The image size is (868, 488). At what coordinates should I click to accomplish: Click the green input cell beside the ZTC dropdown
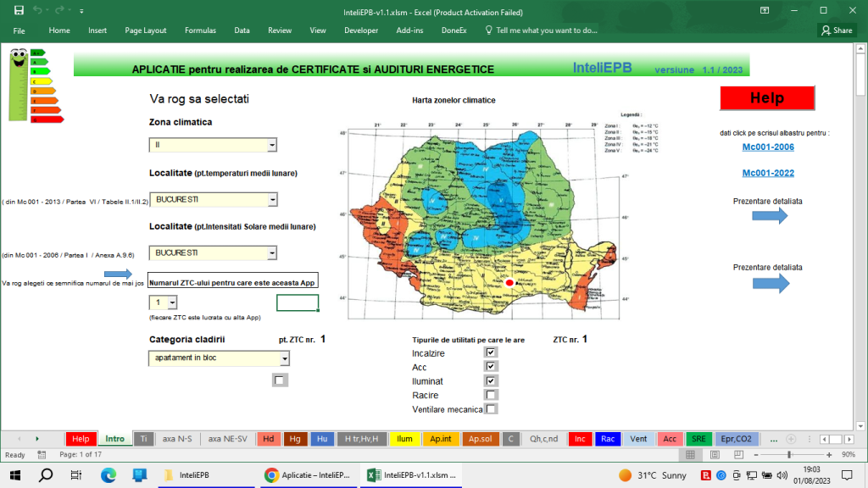(x=297, y=302)
